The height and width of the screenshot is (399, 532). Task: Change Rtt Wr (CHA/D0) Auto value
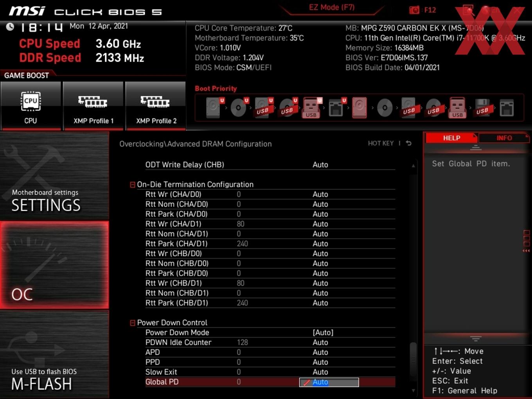[320, 194]
